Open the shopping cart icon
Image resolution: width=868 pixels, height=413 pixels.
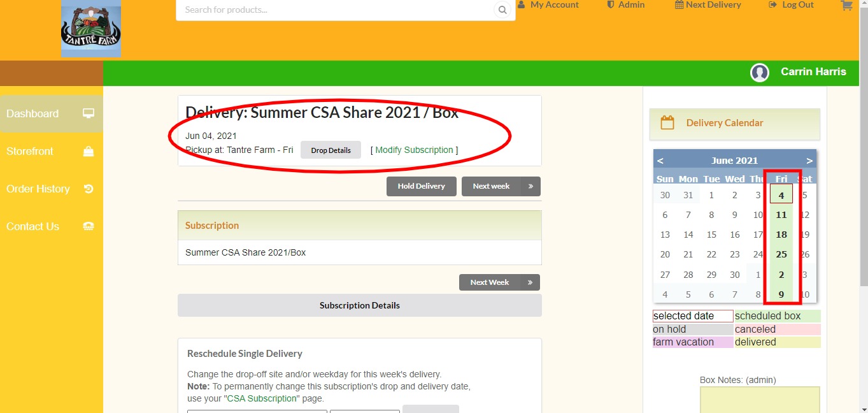click(x=846, y=5)
